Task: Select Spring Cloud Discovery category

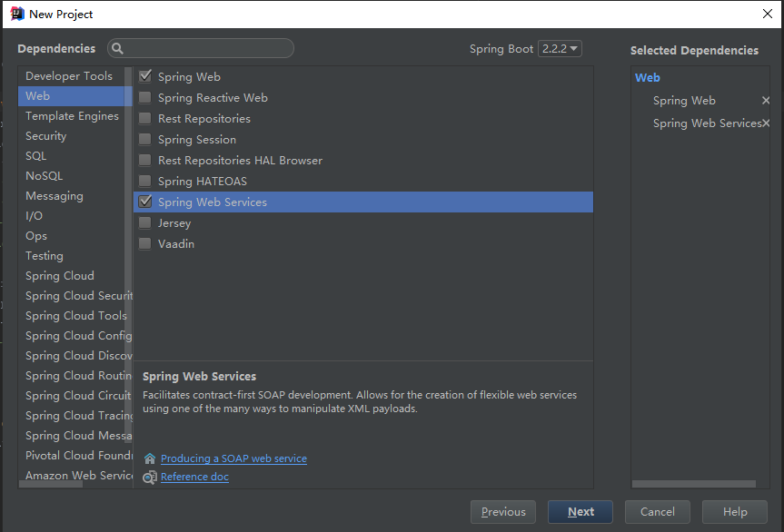Action: [79, 356]
